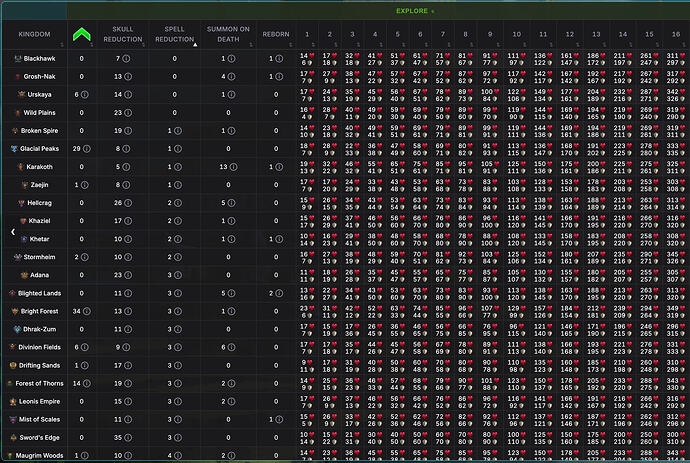Click Dhrak-Zum kingdom emblem icon
This screenshot has width=690, height=463.
click(x=17, y=329)
